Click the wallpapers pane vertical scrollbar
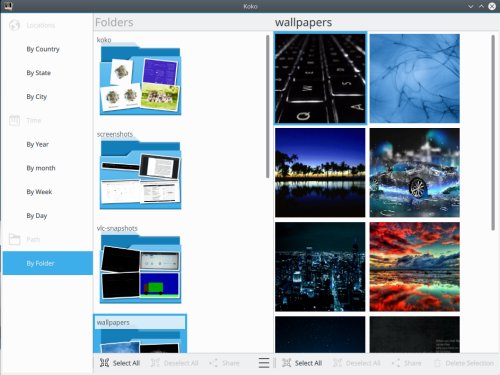This screenshot has width=500, height=375. tap(493, 133)
